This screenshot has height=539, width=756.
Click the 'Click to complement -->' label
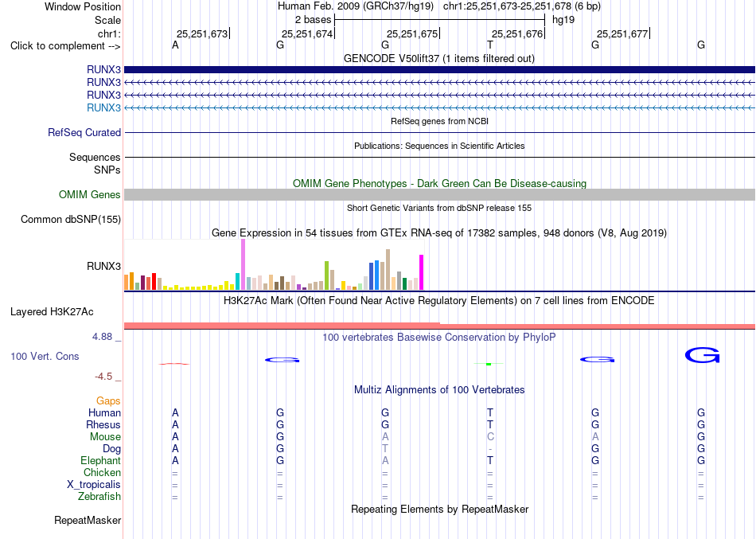65,46
